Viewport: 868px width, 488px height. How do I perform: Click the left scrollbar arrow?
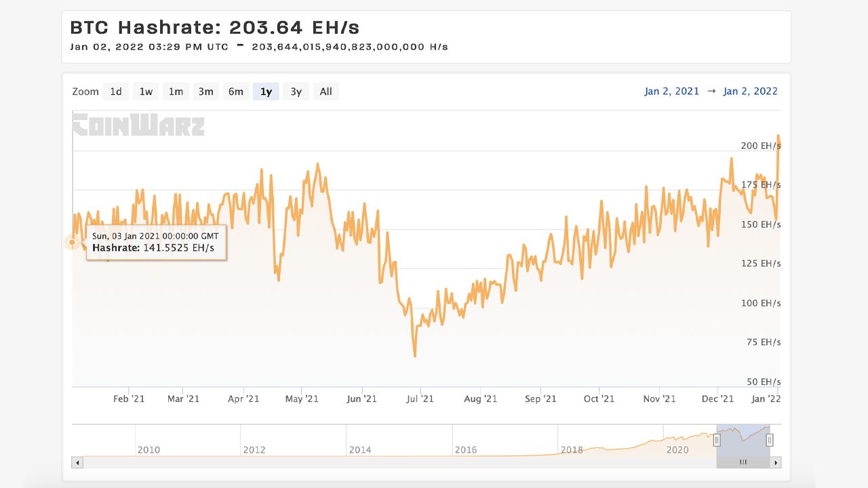tap(77, 462)
